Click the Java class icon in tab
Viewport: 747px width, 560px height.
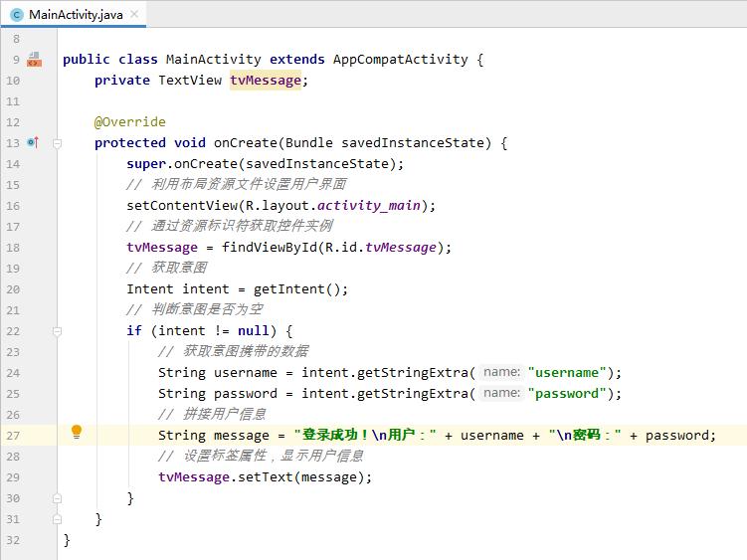(x=17, y=15)
